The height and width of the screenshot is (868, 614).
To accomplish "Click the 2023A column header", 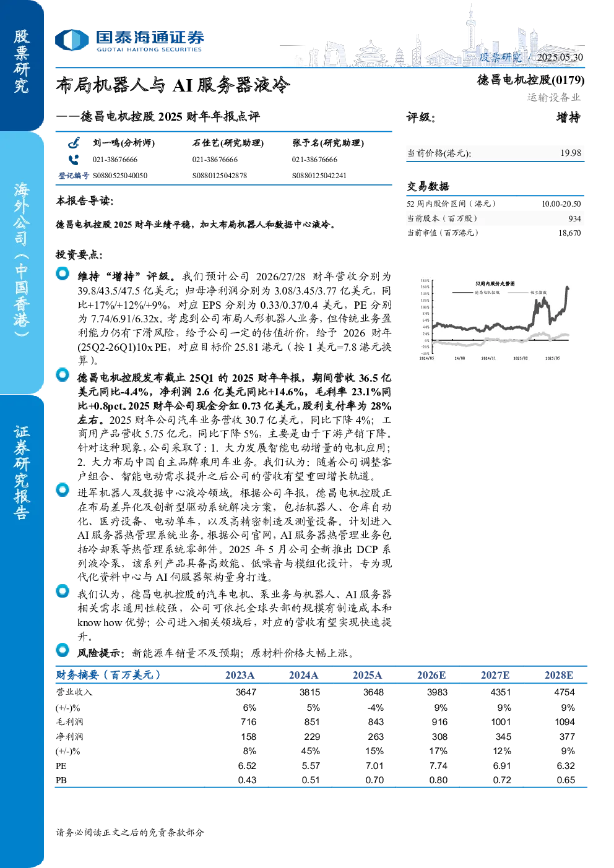I will pos(240,676).
